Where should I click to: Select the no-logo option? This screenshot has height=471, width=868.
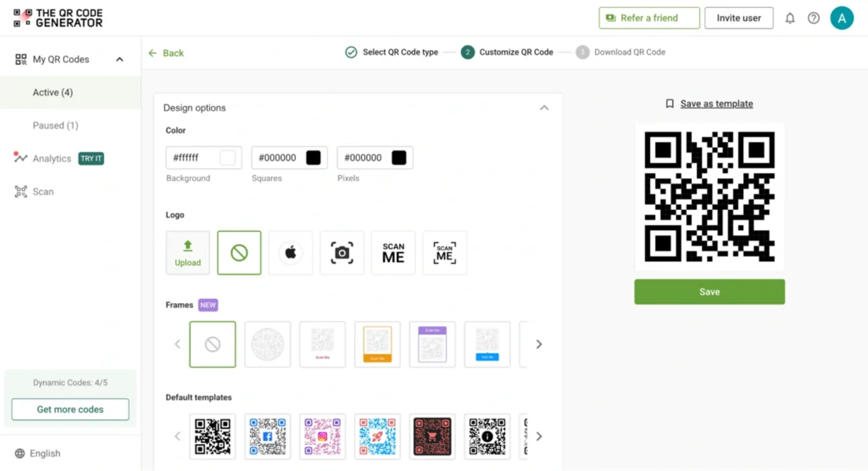click(239, 253)
